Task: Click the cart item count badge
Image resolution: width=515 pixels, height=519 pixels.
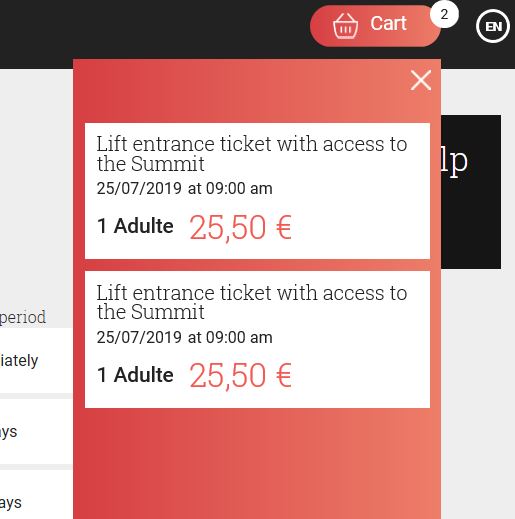Action: coord(444,15)
